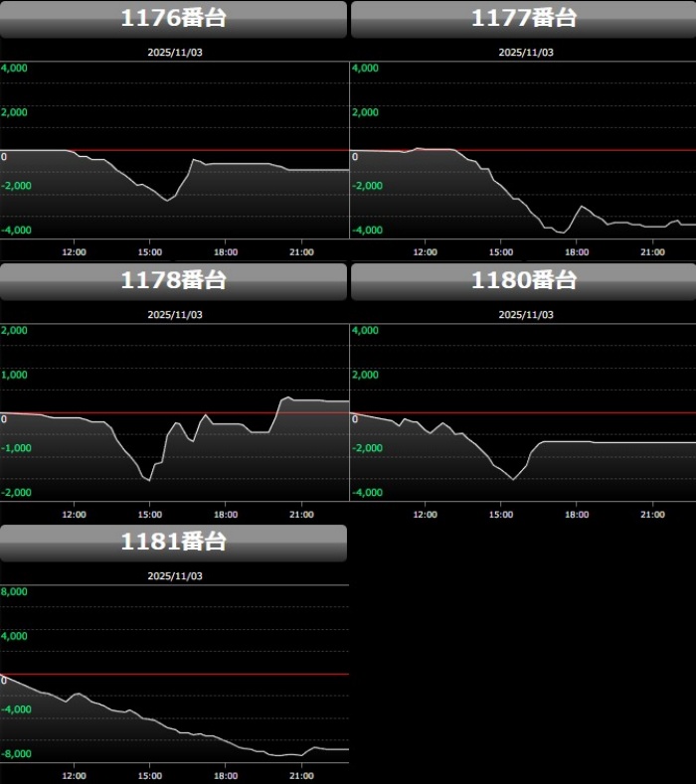The image size is (696, 784).
Task: Click the lowest dip in 1176番台 graph line
Action: 167,201
